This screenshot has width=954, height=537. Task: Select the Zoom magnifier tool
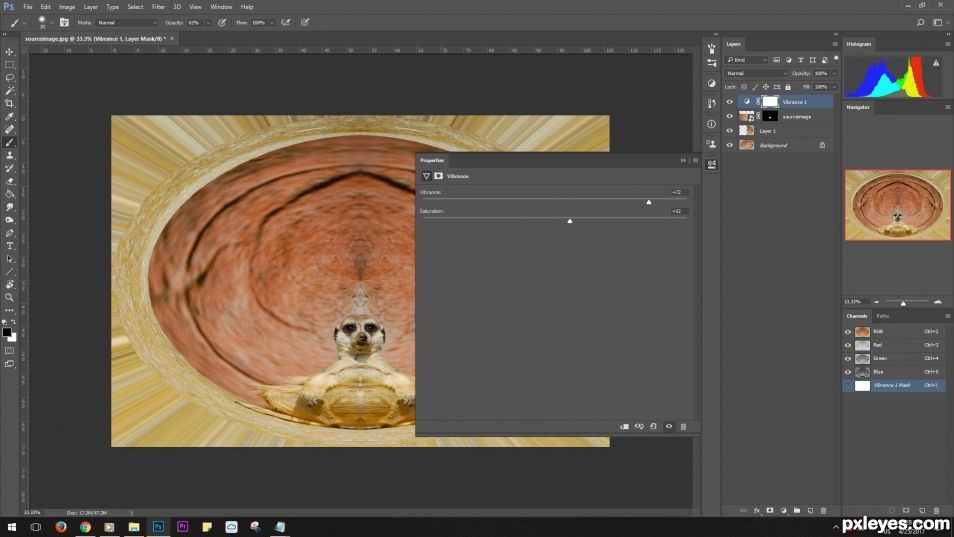[9, 297]
